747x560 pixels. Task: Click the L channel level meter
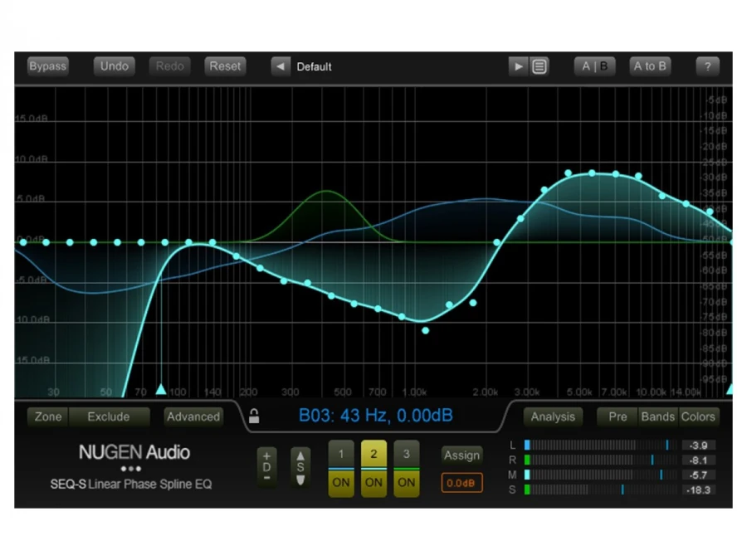600,446
